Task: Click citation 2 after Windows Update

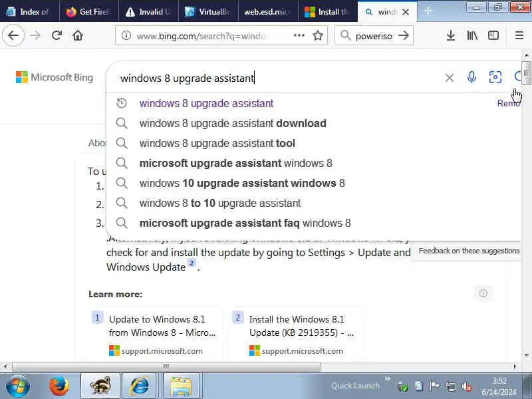Action: 192,263
